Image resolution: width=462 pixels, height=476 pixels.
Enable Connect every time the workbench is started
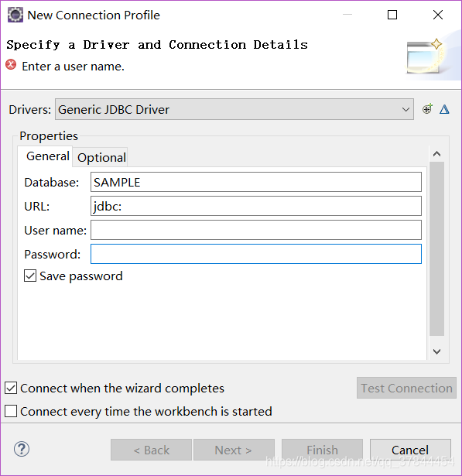(x=11, y=411)
